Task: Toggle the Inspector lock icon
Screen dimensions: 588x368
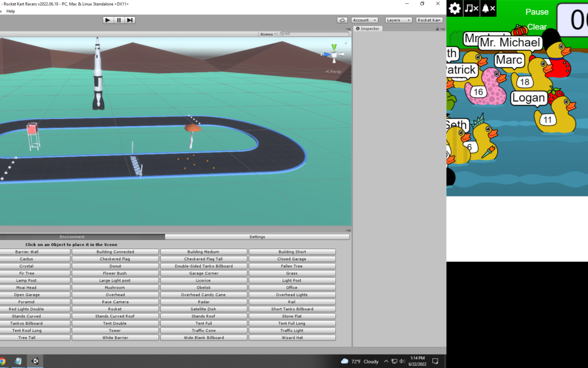Action: [x=437, y=29]
